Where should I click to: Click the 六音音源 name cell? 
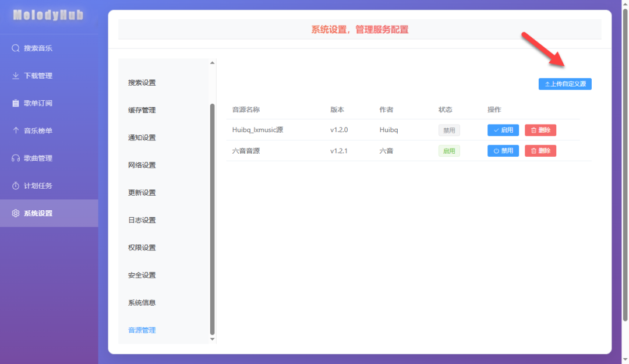tap(246, 151)
